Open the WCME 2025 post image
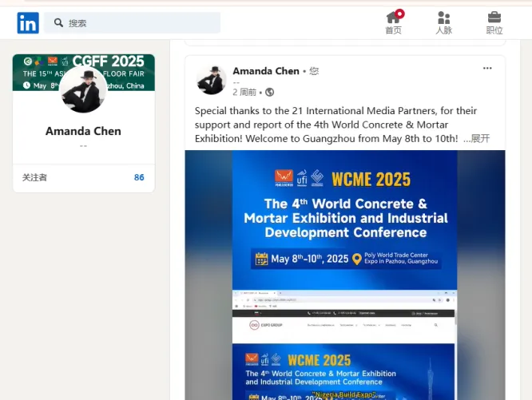Screen dimensions: 532x400 (345, 275)
